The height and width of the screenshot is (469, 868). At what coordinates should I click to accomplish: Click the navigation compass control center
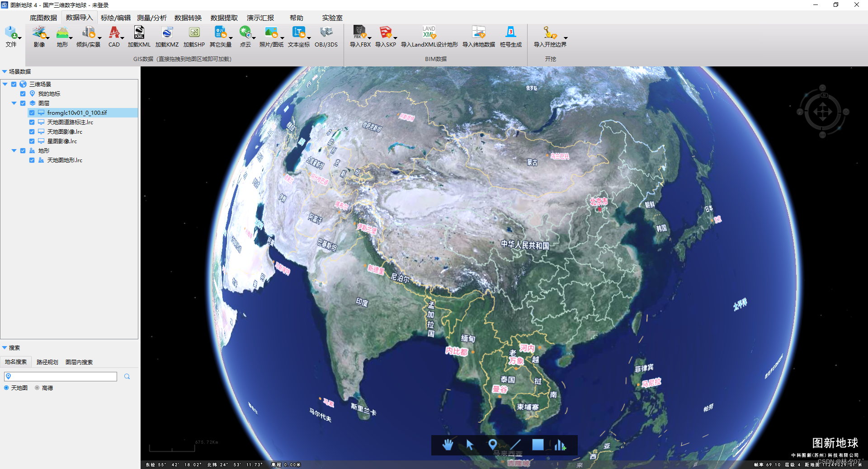[x=822, y=112]
